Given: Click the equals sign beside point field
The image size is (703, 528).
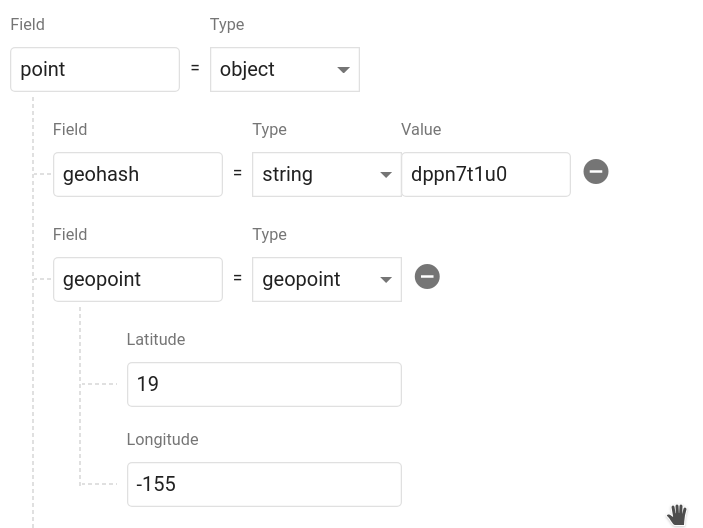Looking at the screenshot, I should [195, 69].
